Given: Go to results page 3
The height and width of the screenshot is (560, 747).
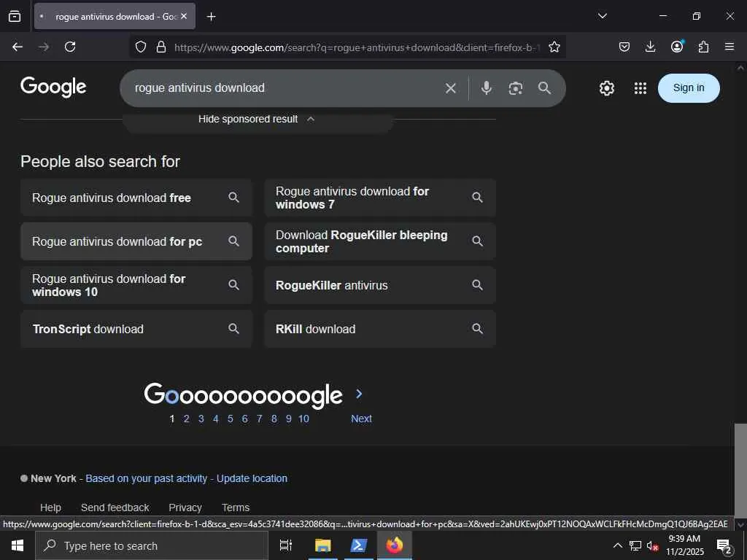Looking at the screenshot, I should pos(201,419).
